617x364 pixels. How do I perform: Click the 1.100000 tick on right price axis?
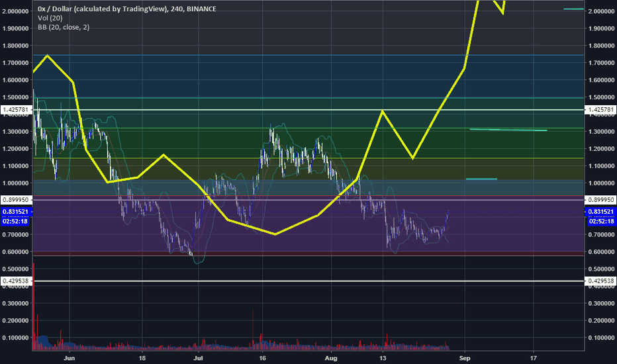point(601,166)
